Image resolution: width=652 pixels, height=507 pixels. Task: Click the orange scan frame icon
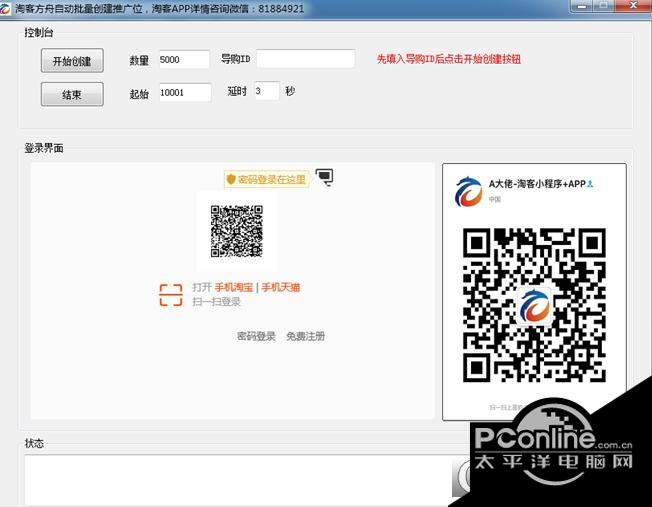click(x=171, y=295)
